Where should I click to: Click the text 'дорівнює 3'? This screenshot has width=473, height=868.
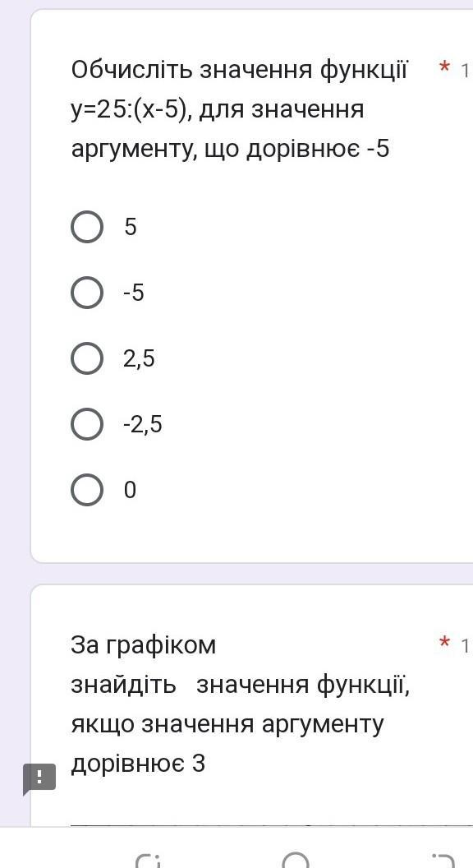point(138,764)
